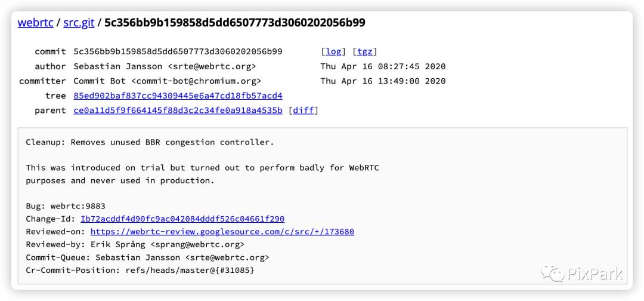Open the Change-Id Ib72acddf link
644x301 pixels.
click(182, 219)
